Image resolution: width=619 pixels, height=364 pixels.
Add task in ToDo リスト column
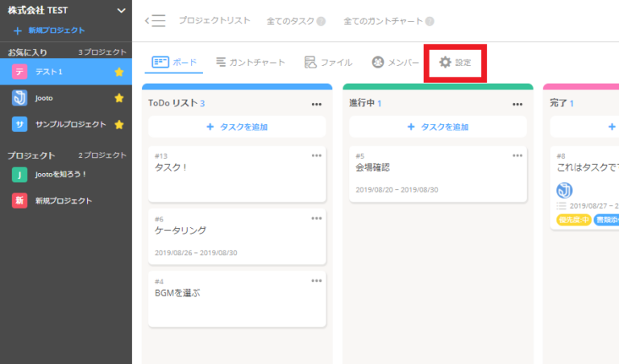pyautogui.click(x=237, y=126)
